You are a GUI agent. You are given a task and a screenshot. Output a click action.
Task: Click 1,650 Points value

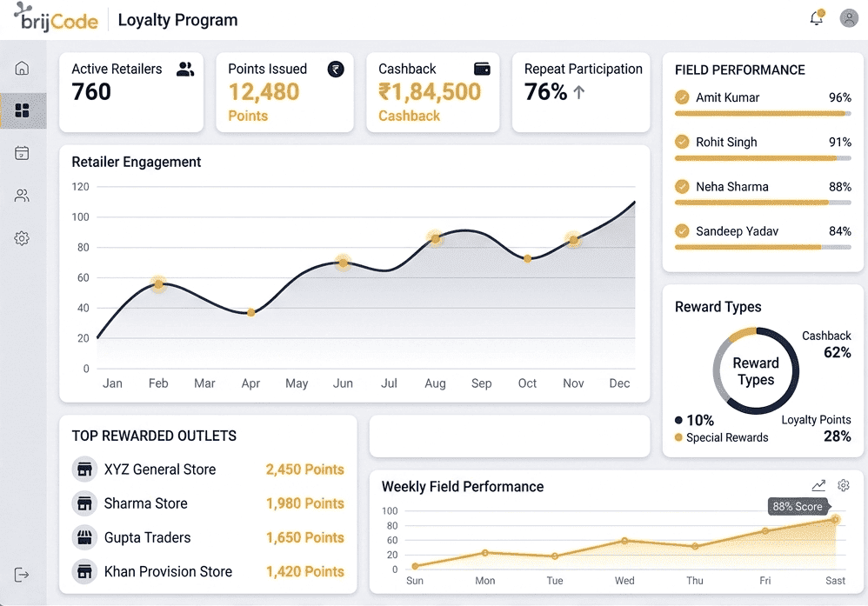[x=305, y=537]
